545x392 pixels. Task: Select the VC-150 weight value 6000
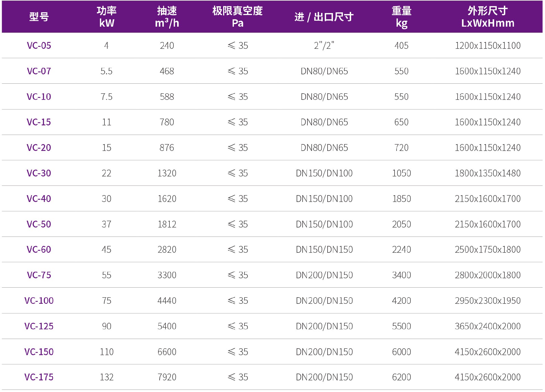coord(401,352)
